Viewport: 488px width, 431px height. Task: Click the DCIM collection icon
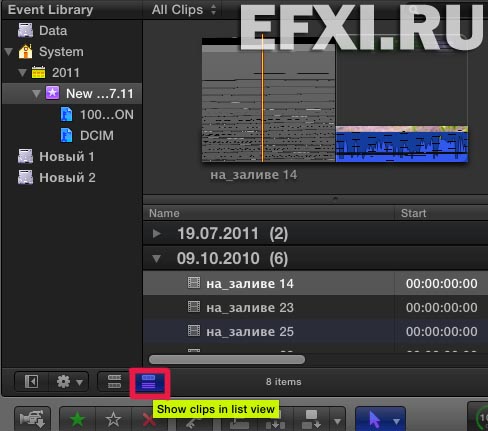click(x=66, y=135)
